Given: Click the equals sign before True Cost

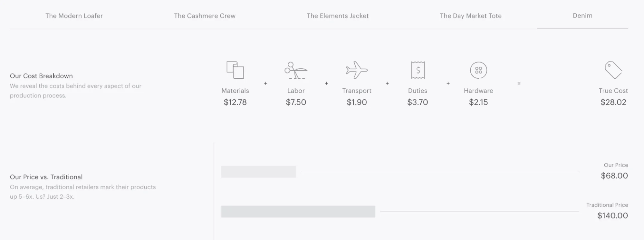Looking at the screenshot, I should (519, 84).
